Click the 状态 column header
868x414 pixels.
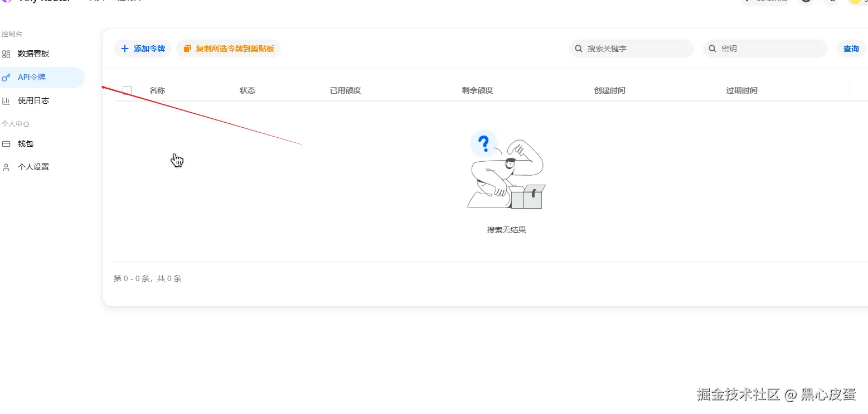248,90
